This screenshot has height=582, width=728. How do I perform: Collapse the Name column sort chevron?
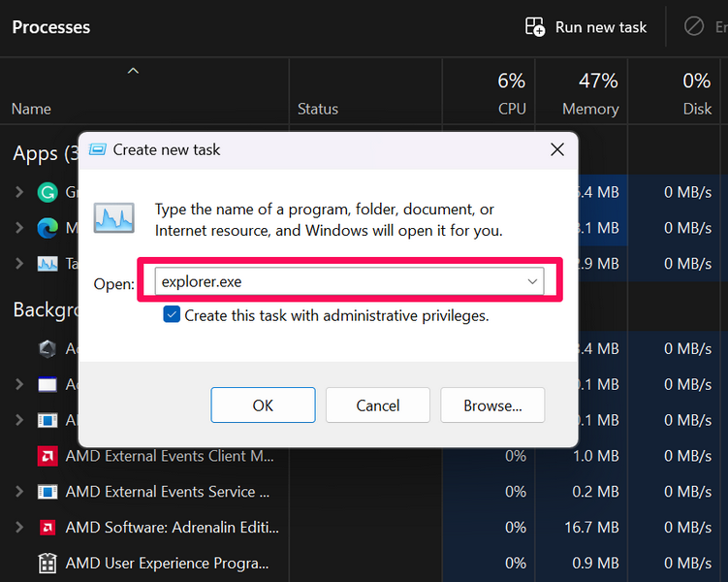(134, 70)
